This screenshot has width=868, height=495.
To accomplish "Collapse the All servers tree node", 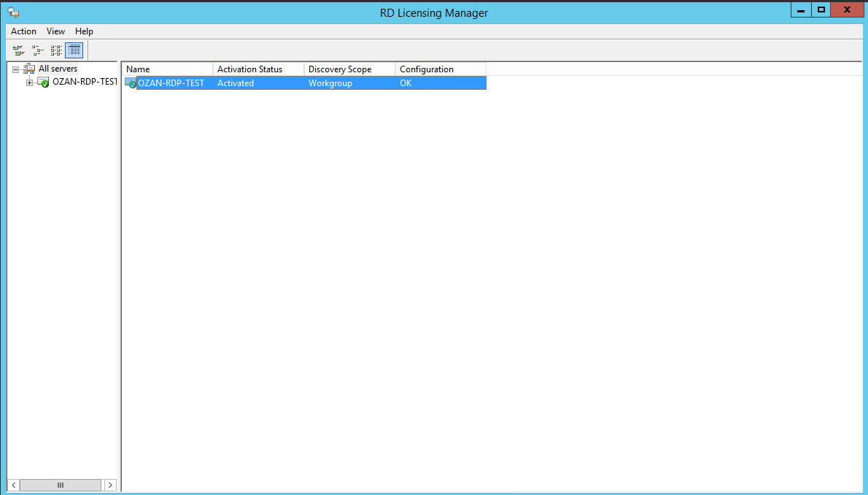I will pos(15,69).
